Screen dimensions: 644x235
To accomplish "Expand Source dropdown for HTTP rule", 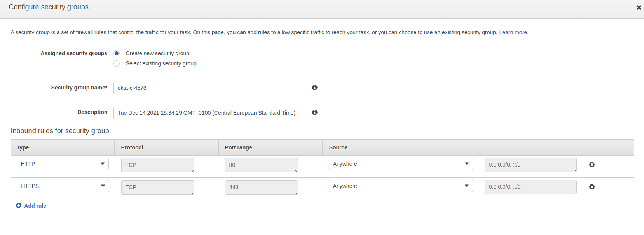I will pos(400,164).
